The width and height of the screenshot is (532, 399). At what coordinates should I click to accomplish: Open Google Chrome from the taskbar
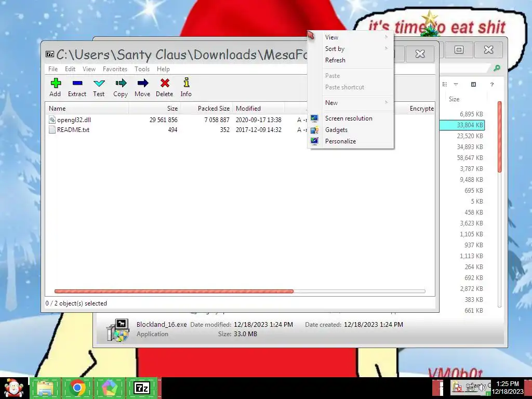point(77,388)
